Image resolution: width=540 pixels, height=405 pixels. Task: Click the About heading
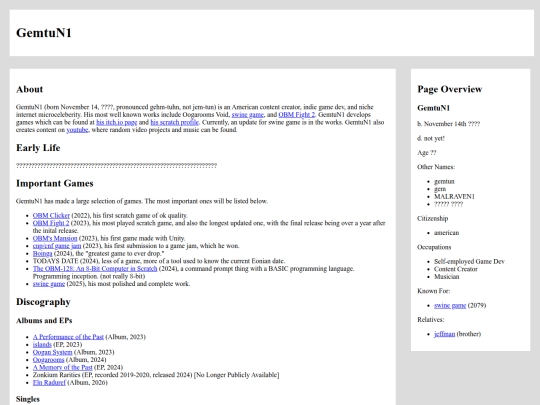click(30, 89)
